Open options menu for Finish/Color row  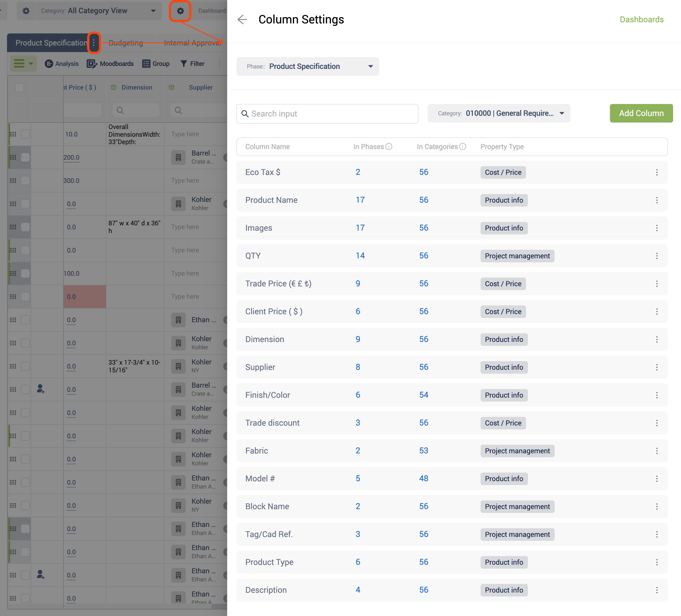pyautogui.click(x=657, y=395)
